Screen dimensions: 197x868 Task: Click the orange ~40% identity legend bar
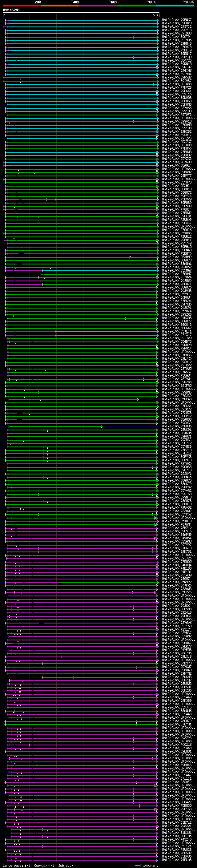[x=60, y=6]
